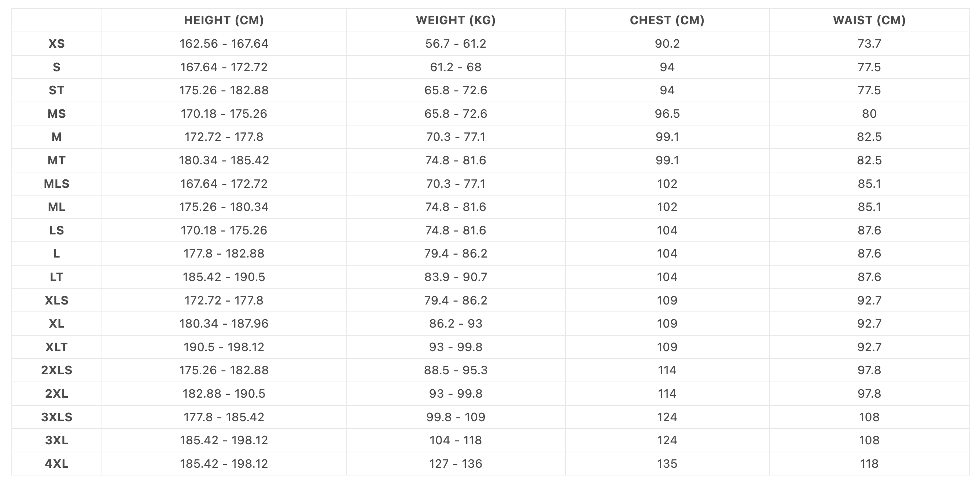
Task: Click the WAIST (CM) column header
Action: pyautogui.click(x=869, y=20)
